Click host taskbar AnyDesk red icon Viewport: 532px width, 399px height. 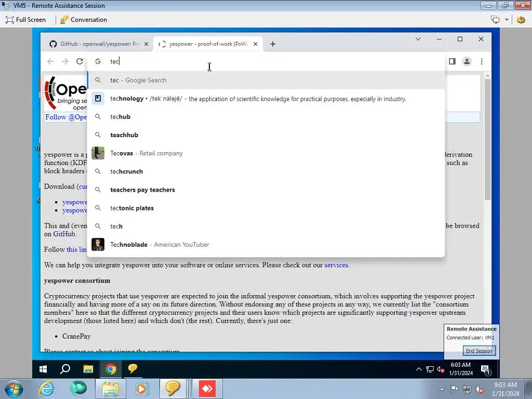[207, 389]
